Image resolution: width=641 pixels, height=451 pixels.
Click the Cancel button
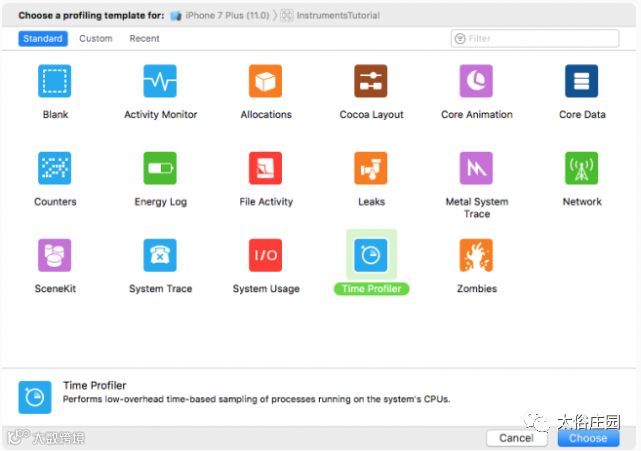517,438
